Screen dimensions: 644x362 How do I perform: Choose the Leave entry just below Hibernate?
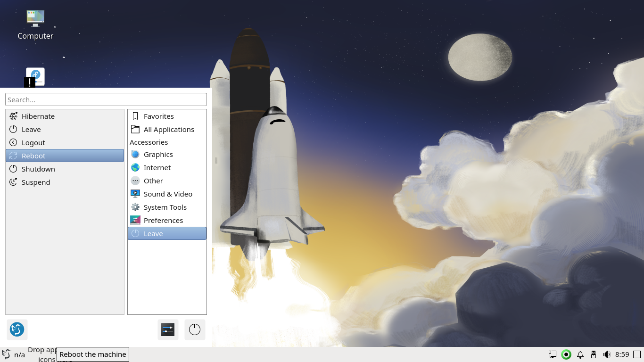click(x=65, y=129)
